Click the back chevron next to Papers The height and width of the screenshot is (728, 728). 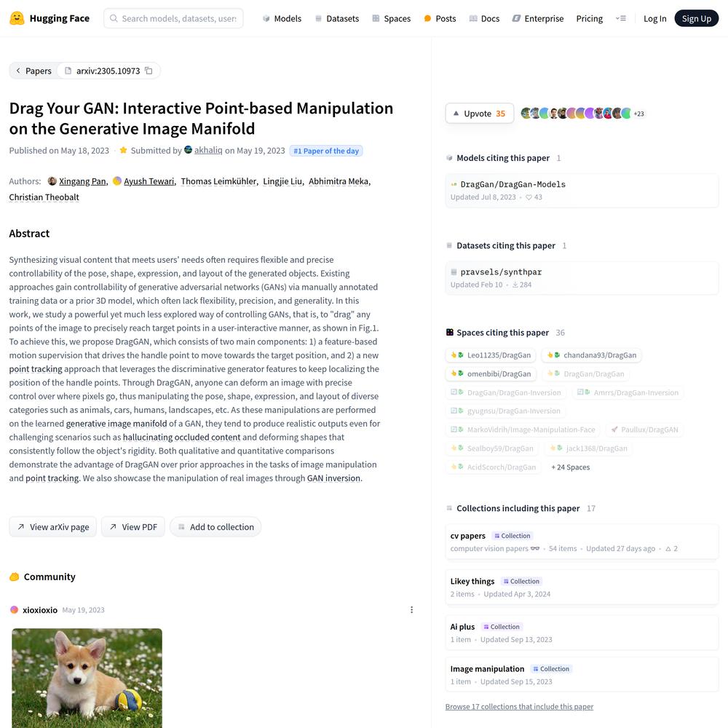tap(18, 71)
